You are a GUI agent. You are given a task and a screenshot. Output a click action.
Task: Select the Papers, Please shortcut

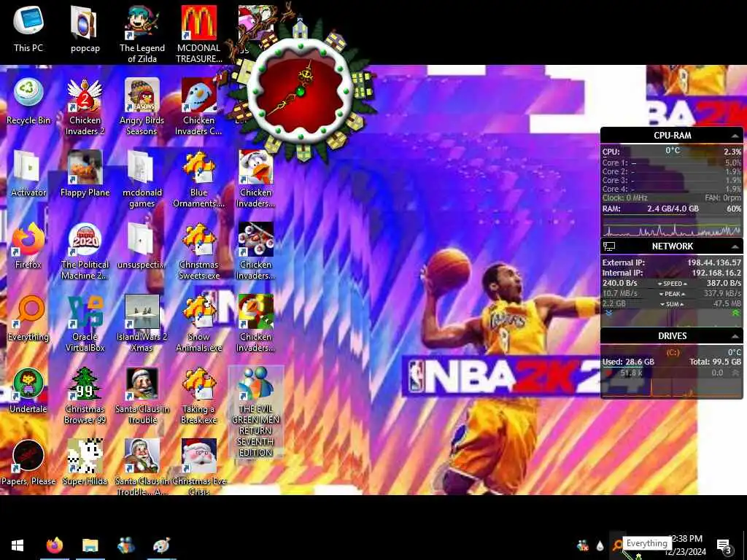28,462
